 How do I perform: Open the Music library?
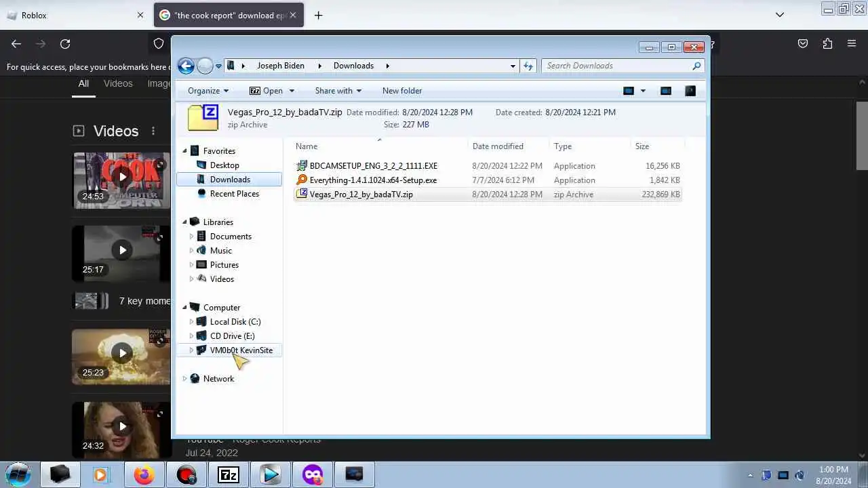point(220,251)
